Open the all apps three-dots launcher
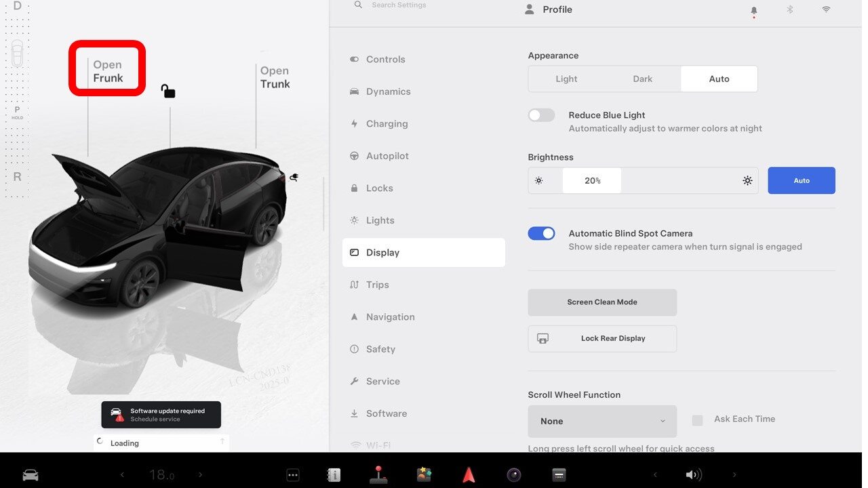This screenshot has width=868, height=488. coord(293,475)
